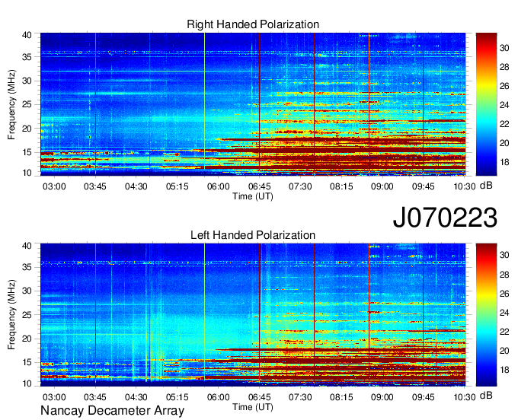This screenshot has width=518, height=420.
Task: Click the Nancay Decameter Array caption
Action: [112, 410]
